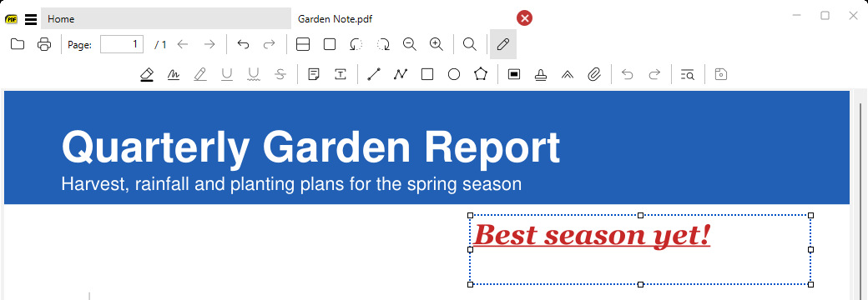Undo view navigation in top toolbar
This screenshot has height=300, width=868.
243,45
